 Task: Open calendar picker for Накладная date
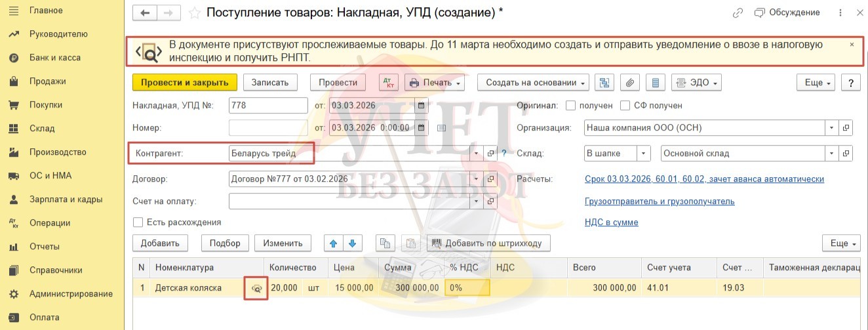(x=421, y=106)
